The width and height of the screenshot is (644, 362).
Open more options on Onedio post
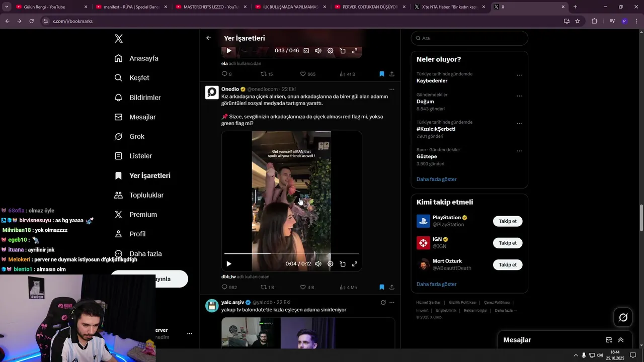[x=392, y=89]
